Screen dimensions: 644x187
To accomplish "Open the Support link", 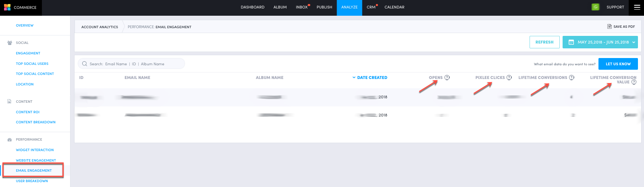I will point(615,7).
